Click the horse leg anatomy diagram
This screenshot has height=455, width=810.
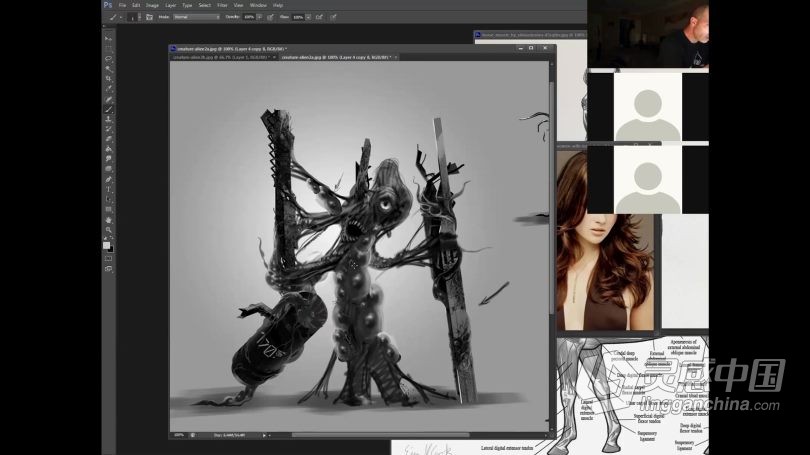632,396
